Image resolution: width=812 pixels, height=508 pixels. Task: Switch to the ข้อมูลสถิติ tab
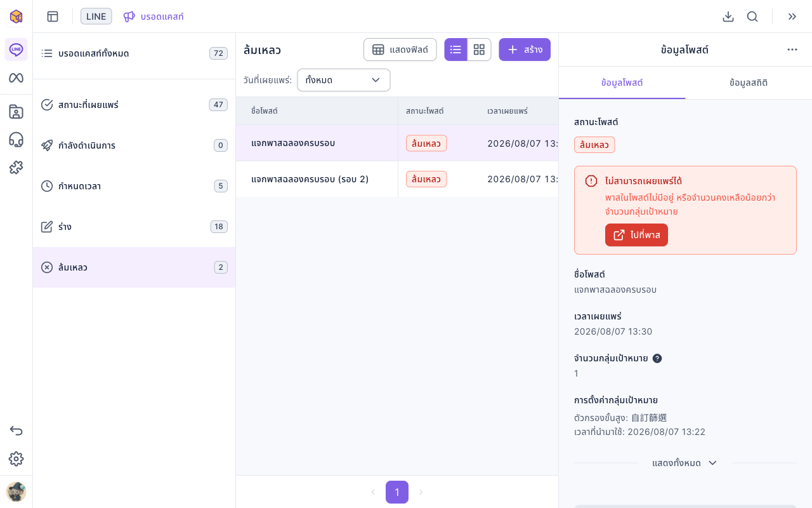[x=749, y=83]
